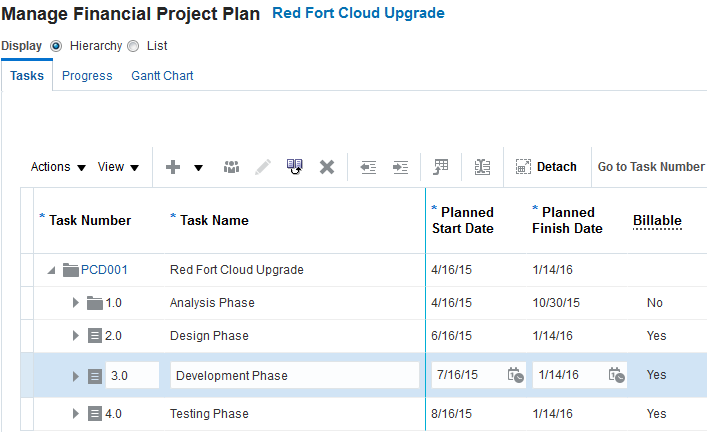Open the Planned Start Date calendar picker
The height and width of the screenshot is (432, 707).
[515, 375]
